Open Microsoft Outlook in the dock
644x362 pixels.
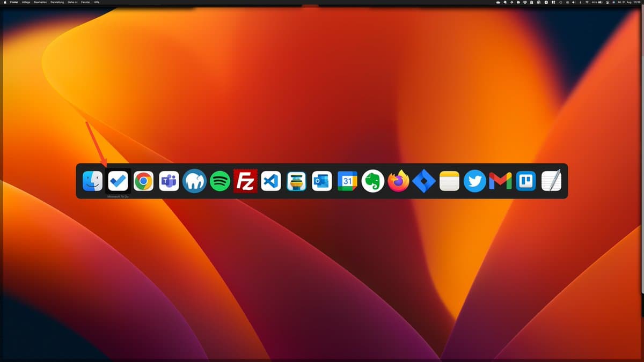click(322, 181)
